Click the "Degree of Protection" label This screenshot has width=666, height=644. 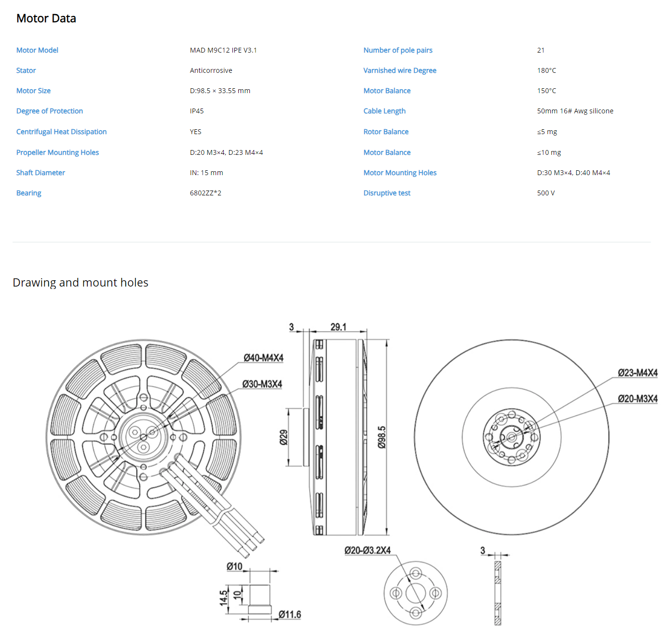50,111
